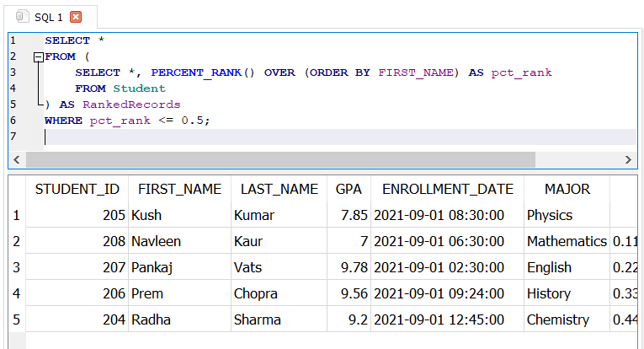The width and height of the screenshot is (644, 349).
Task: Click the GPA cell 9.78
Action: 349,267
